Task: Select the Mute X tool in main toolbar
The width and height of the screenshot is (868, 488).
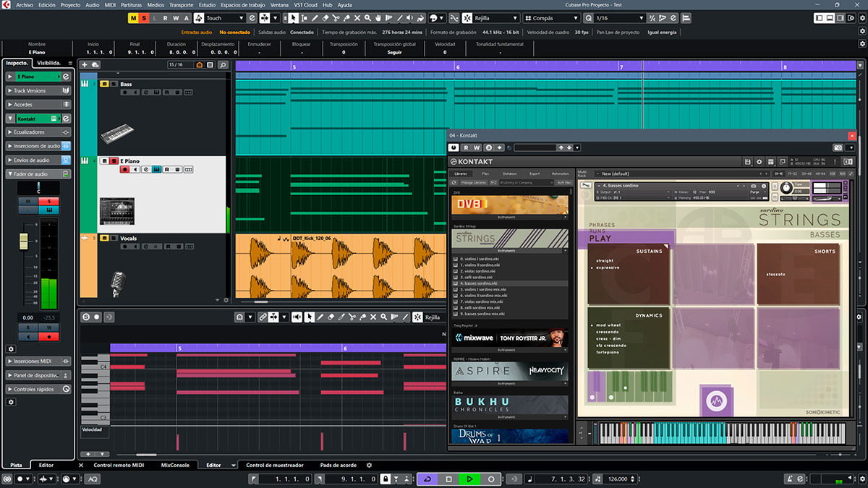Action: click(359, 18)
